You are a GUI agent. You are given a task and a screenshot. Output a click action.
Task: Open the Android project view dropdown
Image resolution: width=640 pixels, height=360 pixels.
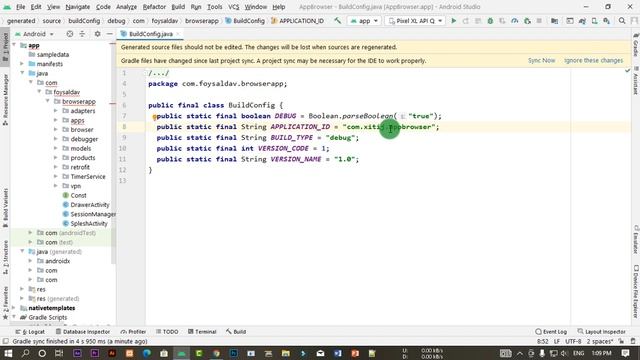tap(34, 34)
